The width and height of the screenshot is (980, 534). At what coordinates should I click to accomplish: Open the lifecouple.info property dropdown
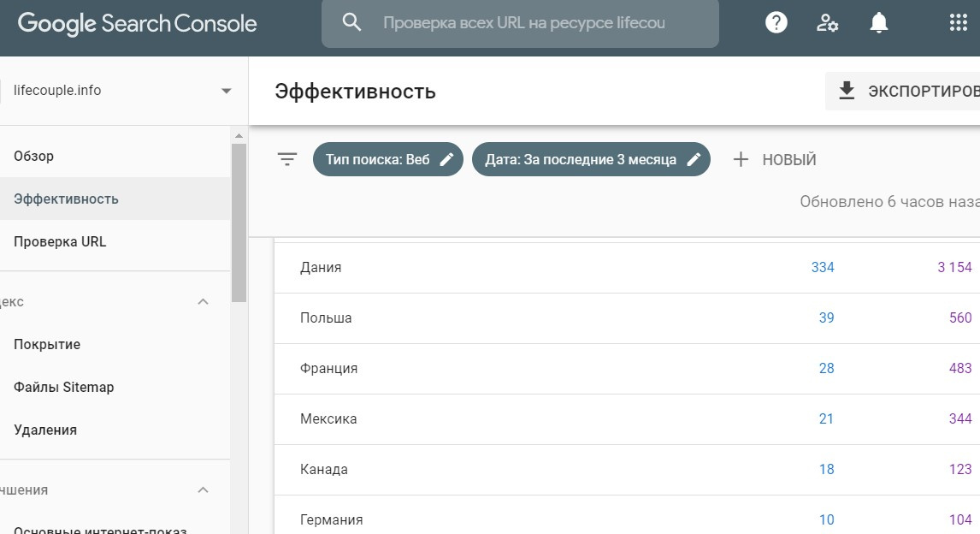click(226, 91)
